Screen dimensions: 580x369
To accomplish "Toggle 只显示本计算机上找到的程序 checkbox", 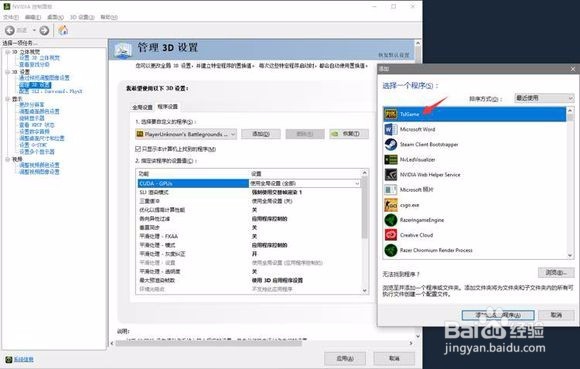I will coord(138,149).
